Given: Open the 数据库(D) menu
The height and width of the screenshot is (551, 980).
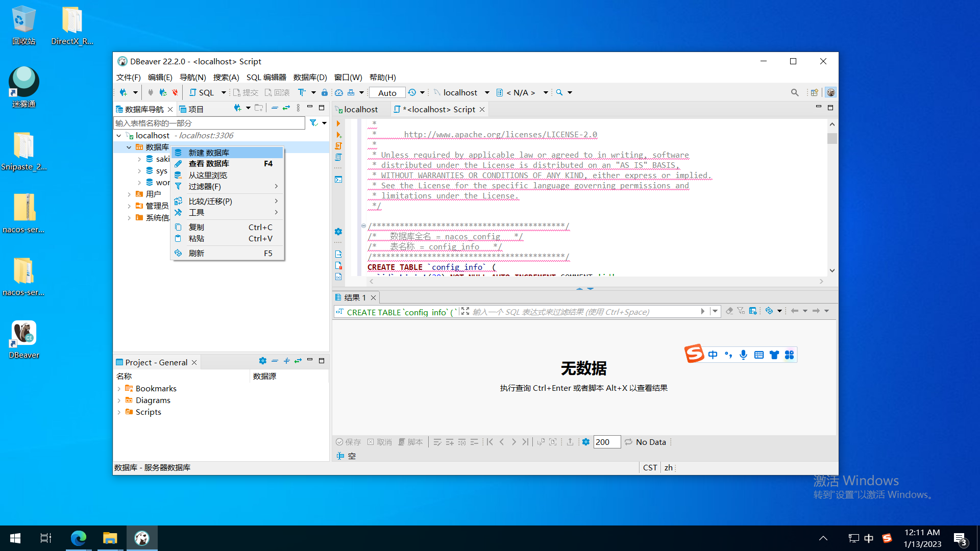Looking at the screenshot, I should click(310, 78).
